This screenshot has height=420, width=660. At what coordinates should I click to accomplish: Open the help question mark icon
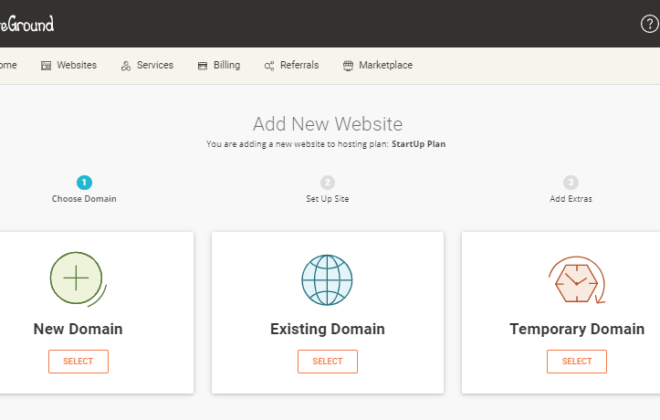tap(650, 24)
